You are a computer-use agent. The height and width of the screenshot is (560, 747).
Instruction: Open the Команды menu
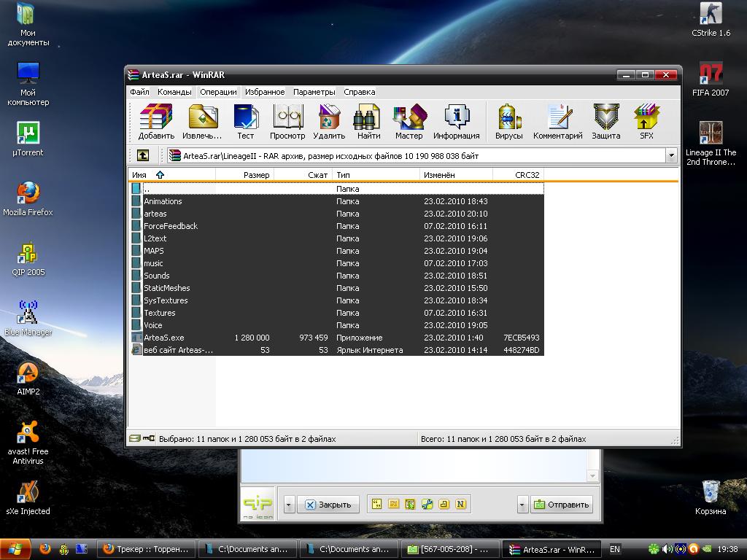tap(174, 92)
